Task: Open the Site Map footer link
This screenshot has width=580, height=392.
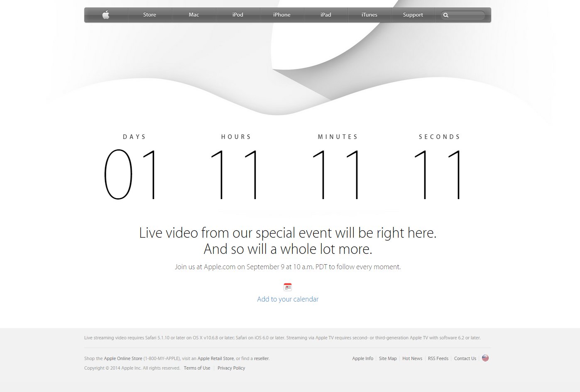Action: (x=388, y=358)
